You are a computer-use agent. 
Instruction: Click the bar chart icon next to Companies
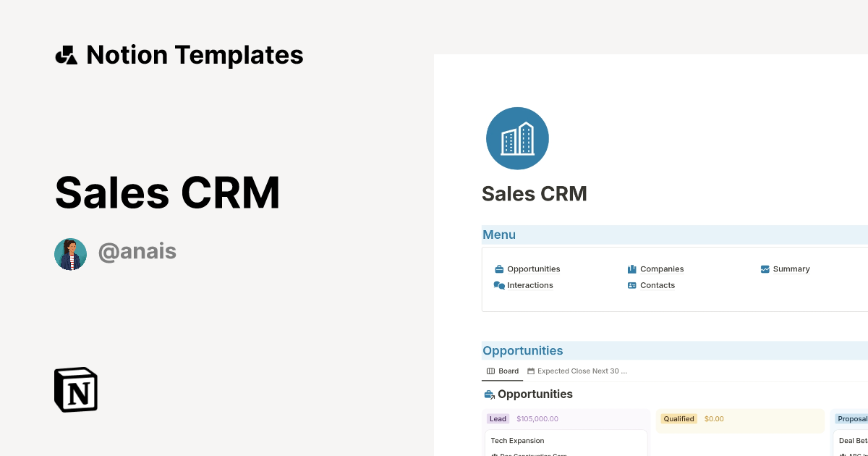pos(632,269)
